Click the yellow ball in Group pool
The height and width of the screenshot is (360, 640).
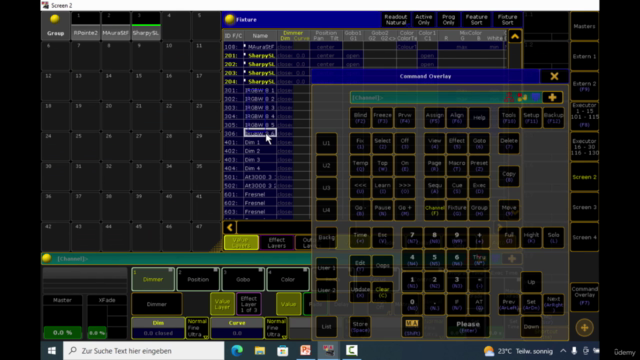[x=55, y=19]
